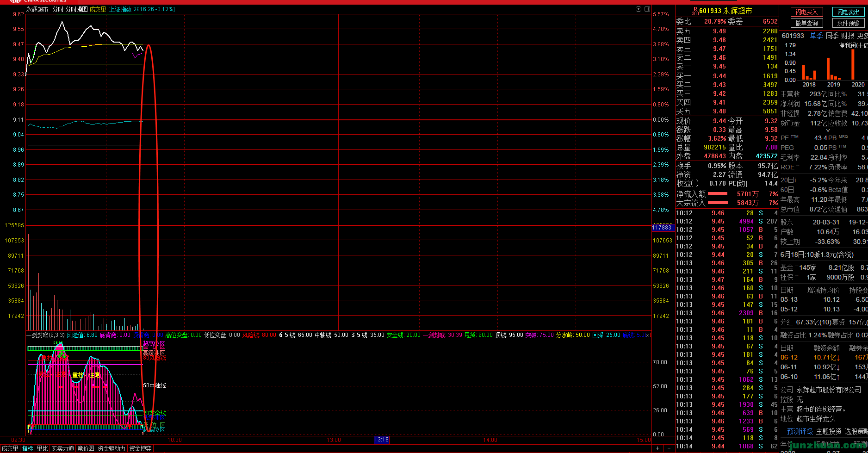Open the 条件预警 button
868x453 pixels.
pos(848,23)
